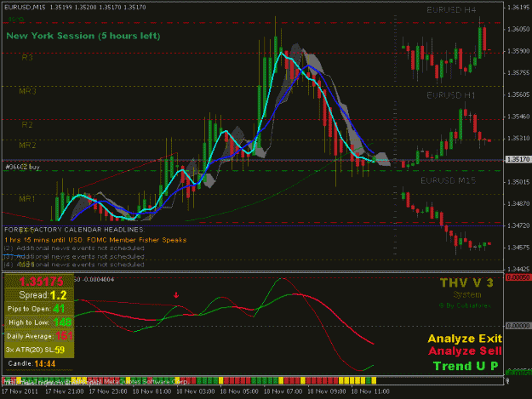
Task: Select the '#36602 buy' order label
Action: click(x=23, y=167)
